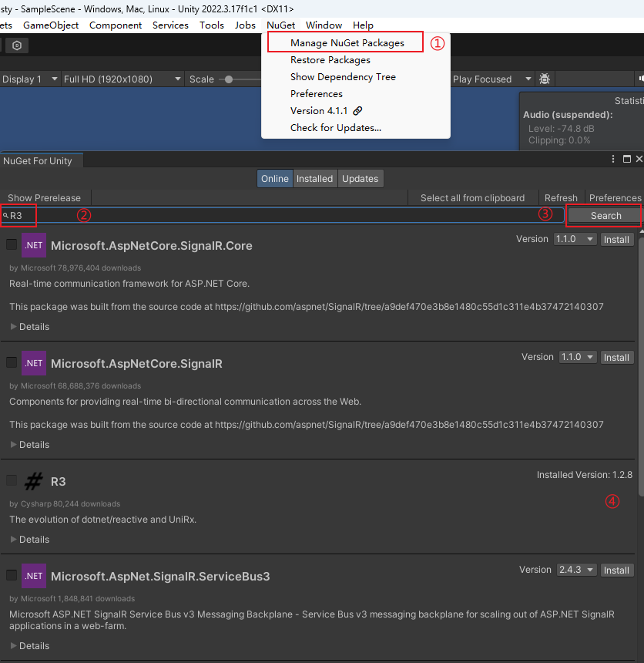Viewport: 644px width, 663px height.
Task: Open the Tools menu
Action: (212, 25)
